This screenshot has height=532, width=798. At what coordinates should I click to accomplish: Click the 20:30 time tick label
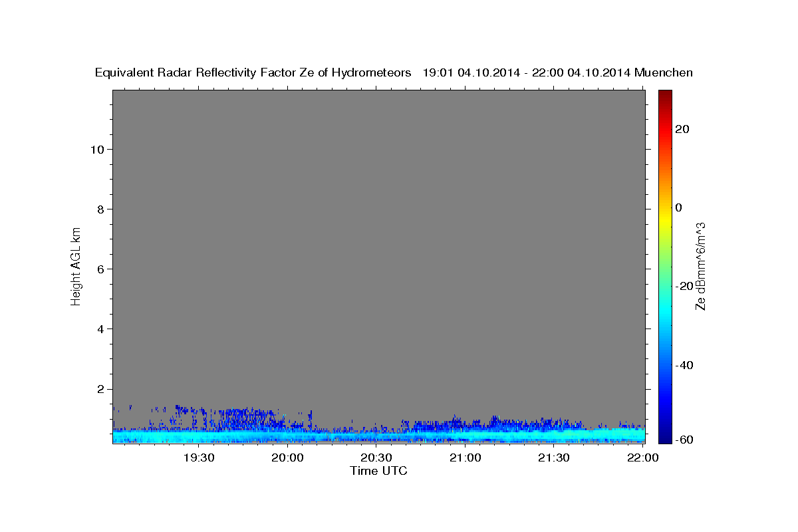(x=376, y=458)
